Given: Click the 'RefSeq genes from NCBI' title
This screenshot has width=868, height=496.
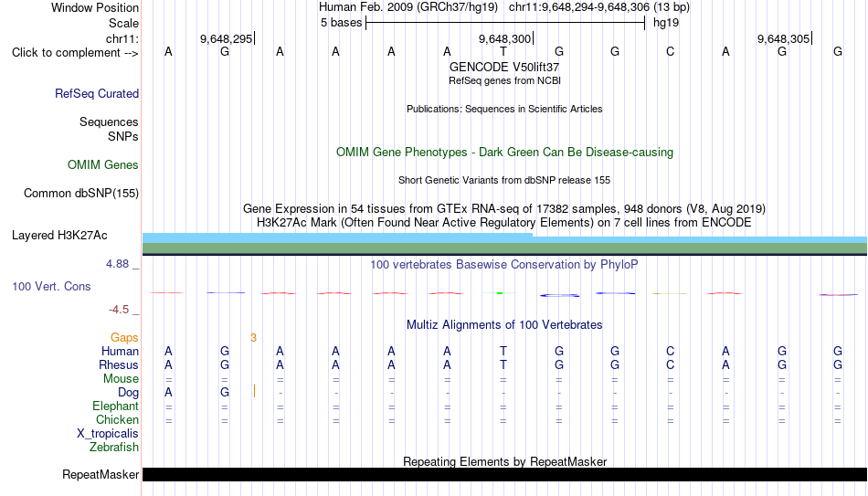Looking at the screenshot, I should click(x=505, y=80).
